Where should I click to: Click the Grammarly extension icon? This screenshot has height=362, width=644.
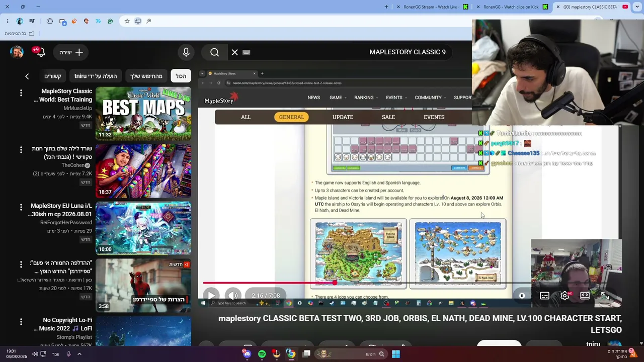[110, 21]
